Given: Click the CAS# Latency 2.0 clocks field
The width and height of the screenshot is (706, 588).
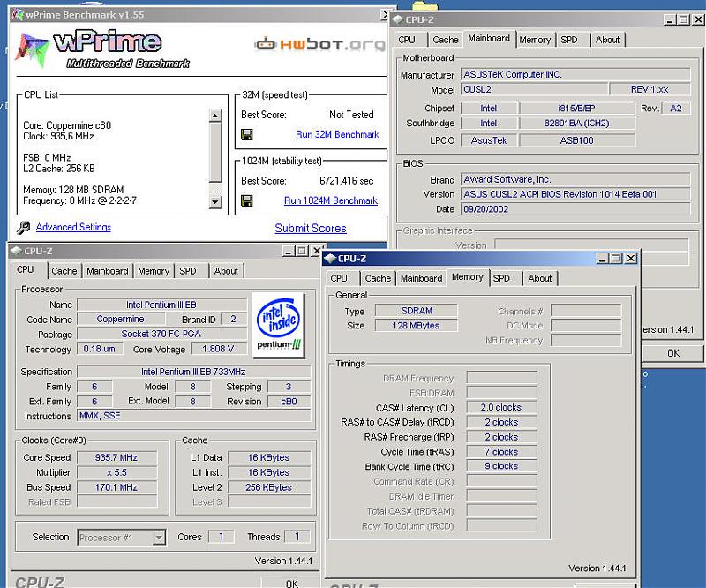Looking at the screenshot, I should click(501, 407).
